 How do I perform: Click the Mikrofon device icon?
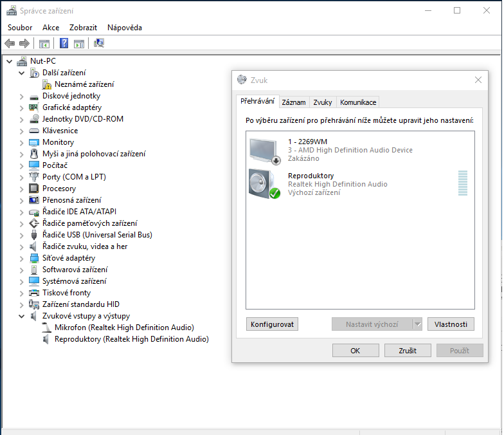[x=47, y=327]
